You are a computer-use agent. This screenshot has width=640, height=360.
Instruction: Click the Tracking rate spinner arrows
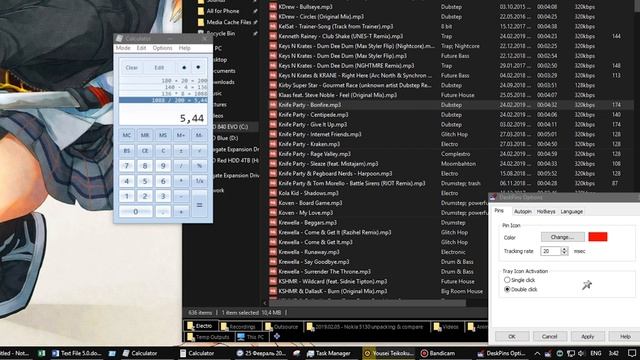564,251
